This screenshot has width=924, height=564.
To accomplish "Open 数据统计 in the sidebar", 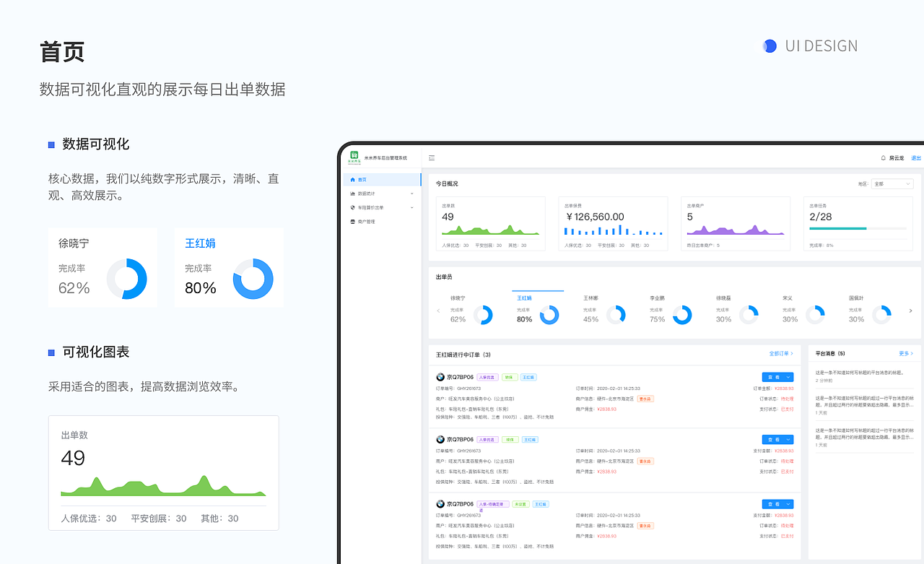I will (x=383, y=194).
